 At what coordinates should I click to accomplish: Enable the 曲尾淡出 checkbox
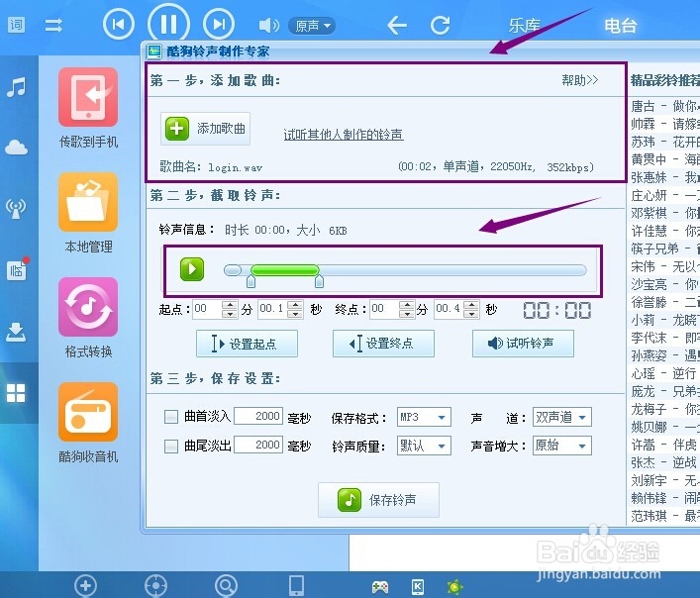pos(171,446)
